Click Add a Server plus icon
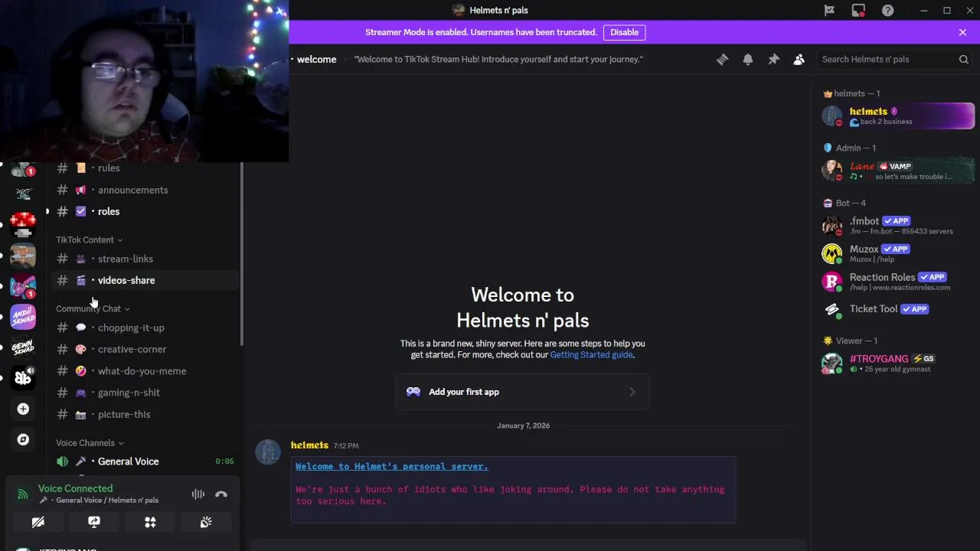The image size is (980, 551). coord(23,409)
